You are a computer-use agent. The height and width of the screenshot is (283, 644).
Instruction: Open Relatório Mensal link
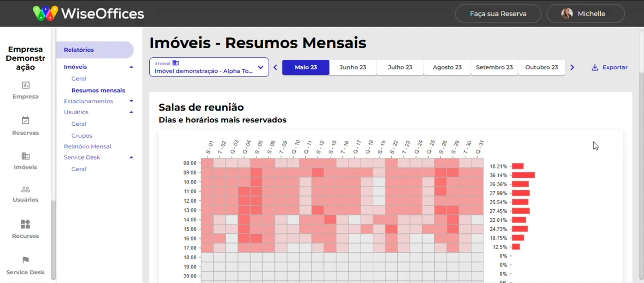88,147
